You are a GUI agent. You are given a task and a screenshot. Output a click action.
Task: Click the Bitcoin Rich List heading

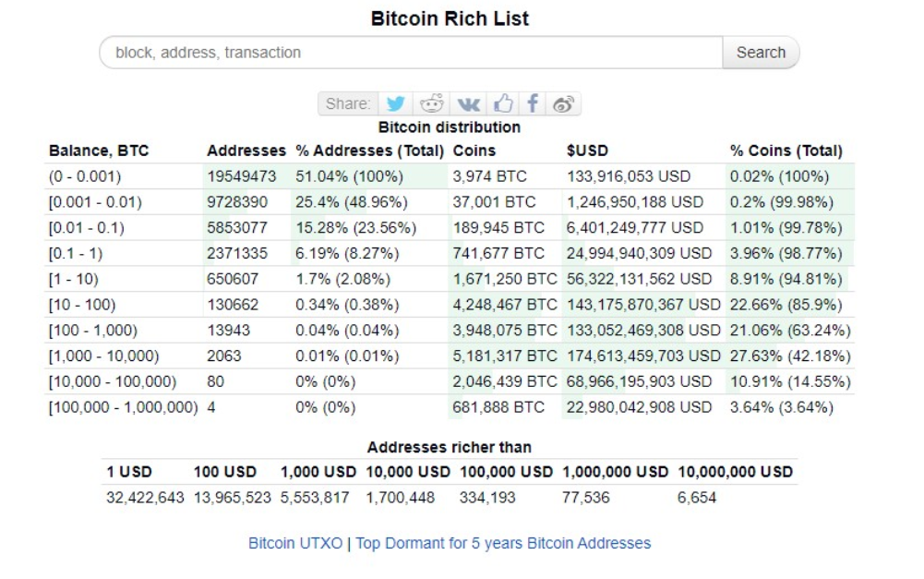(450, 18)
